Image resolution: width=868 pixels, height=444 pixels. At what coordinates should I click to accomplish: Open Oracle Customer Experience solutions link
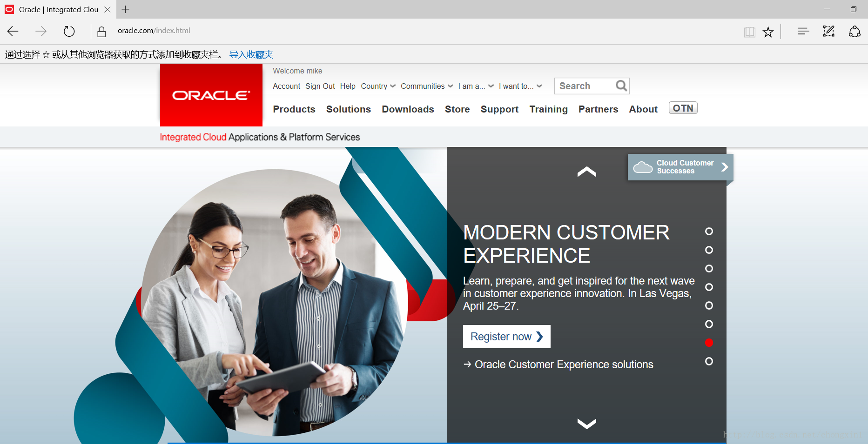558,364
